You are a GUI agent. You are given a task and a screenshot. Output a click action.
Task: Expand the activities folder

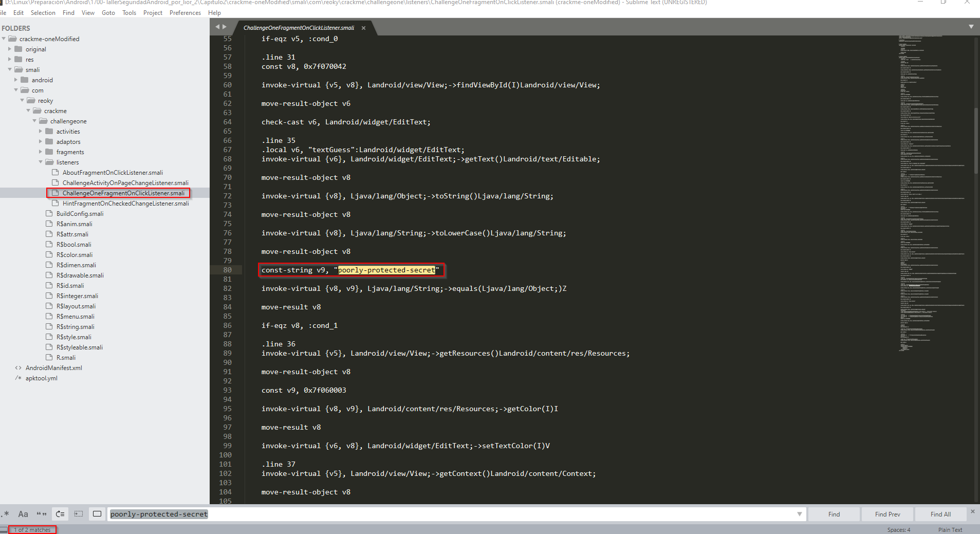(x=41, y=131)
